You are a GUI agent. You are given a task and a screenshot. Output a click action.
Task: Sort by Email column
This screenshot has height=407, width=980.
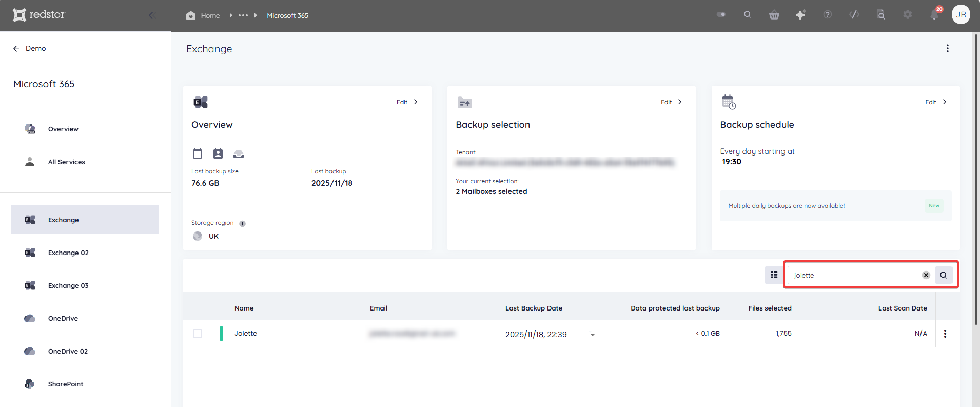pos(379,308)
